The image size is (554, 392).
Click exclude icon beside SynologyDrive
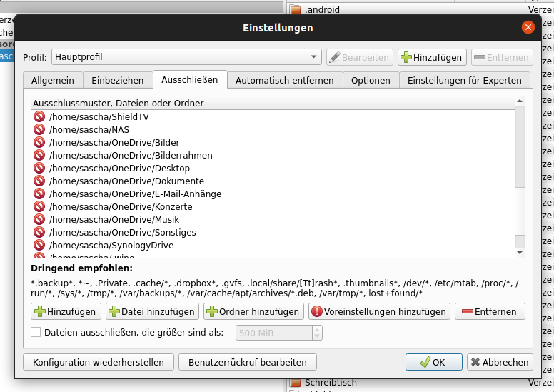click(39, 245)
